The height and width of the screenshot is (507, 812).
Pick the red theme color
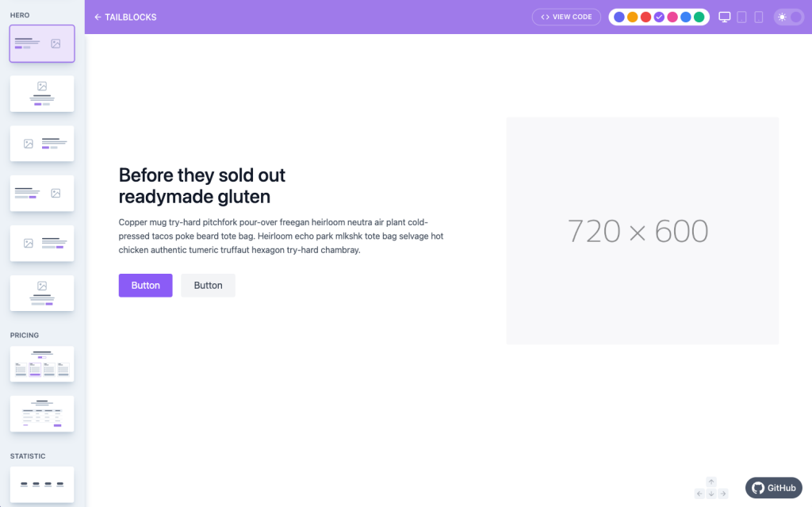(645, 17)
